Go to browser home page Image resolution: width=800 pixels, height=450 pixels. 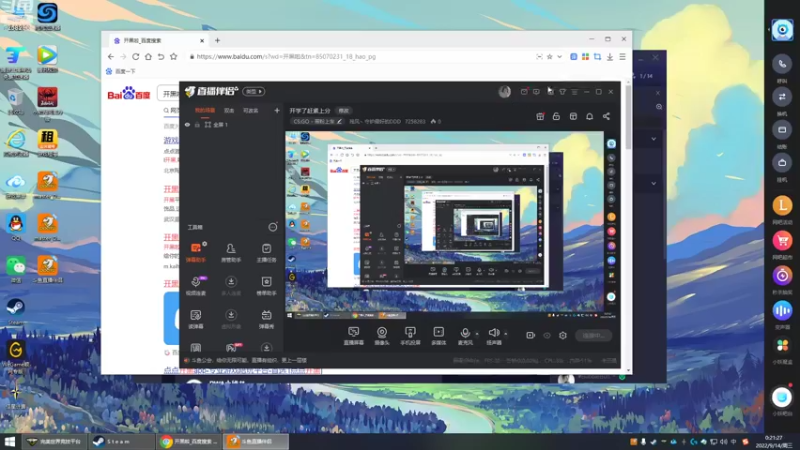point(148,57)
